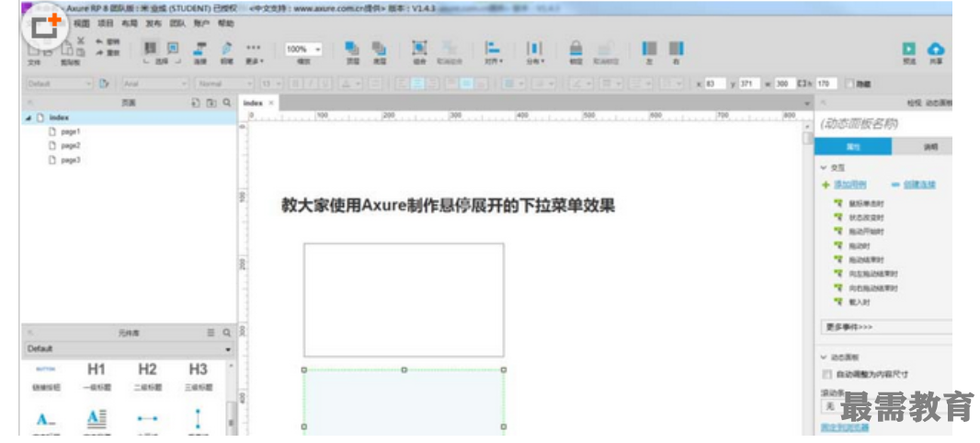The width and height of the screenshot is (980, 443).
Task: Open the Distribute (分布) dropdown
Action: [535, 52]
